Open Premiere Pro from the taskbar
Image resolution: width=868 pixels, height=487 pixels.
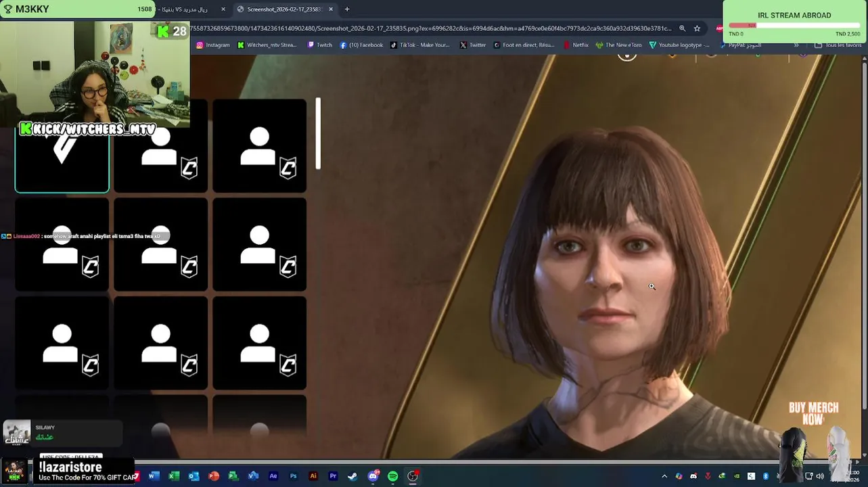[333, 476]
